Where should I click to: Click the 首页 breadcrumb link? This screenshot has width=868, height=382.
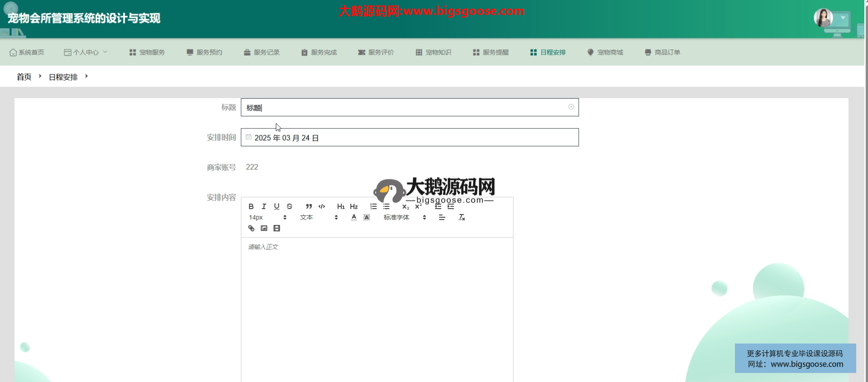24,77
